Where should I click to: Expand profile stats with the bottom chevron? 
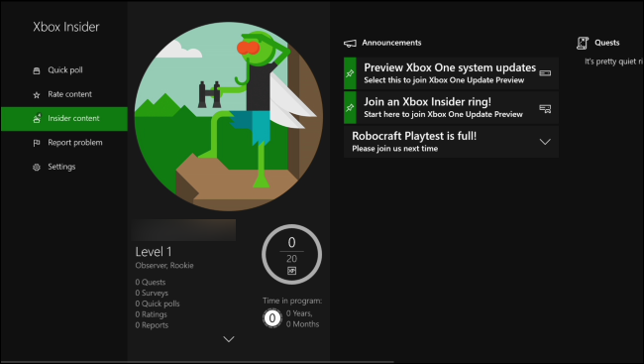tap(229, 339)
